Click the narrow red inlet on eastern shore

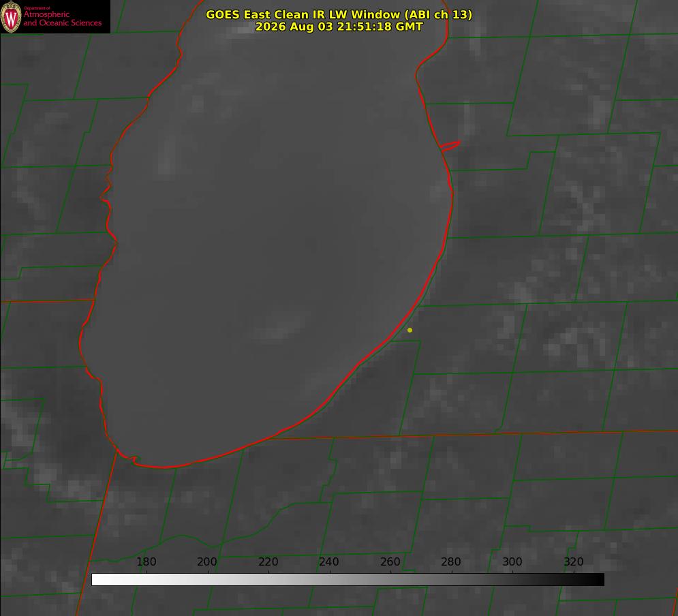tap(450, 145)
